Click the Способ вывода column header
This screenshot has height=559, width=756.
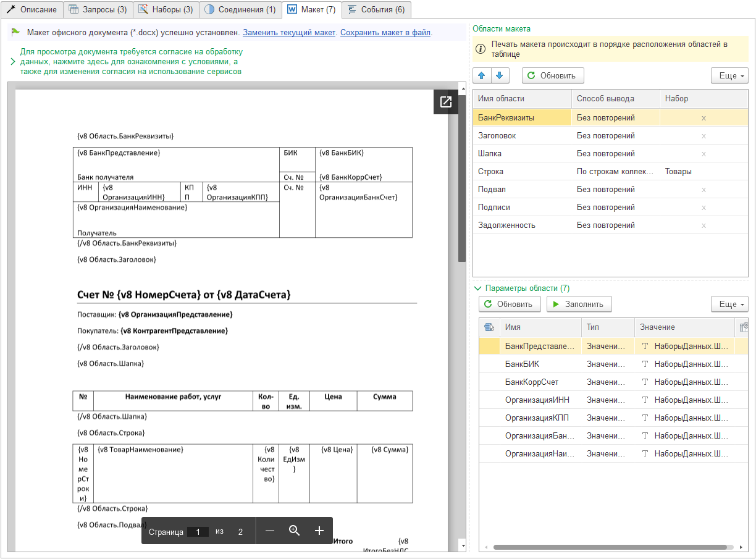coord(616,99)
